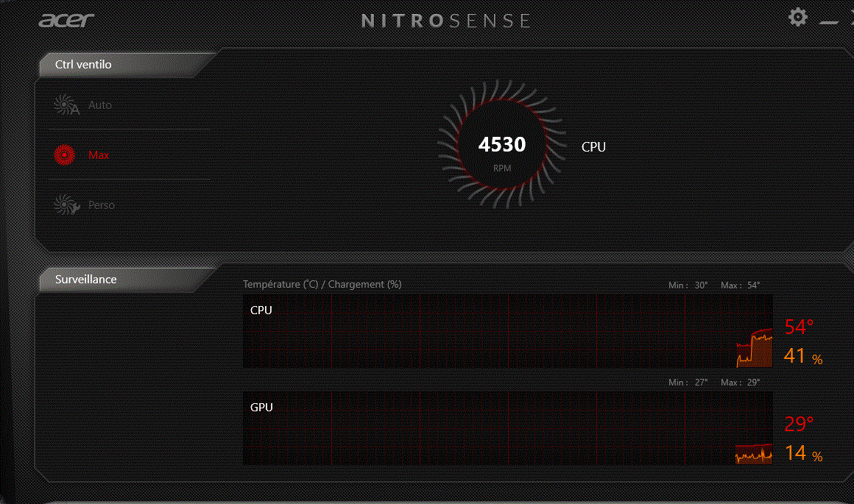Click the Température / Chargement heading
Image resolution: width=854 pixels, height=504 pixels.
322,284
